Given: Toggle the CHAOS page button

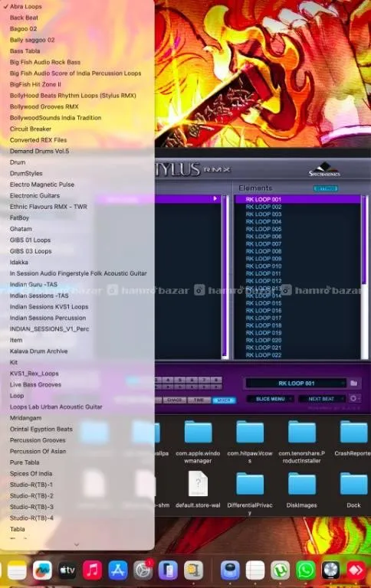Looking at the screenshot, I should 175,400.
